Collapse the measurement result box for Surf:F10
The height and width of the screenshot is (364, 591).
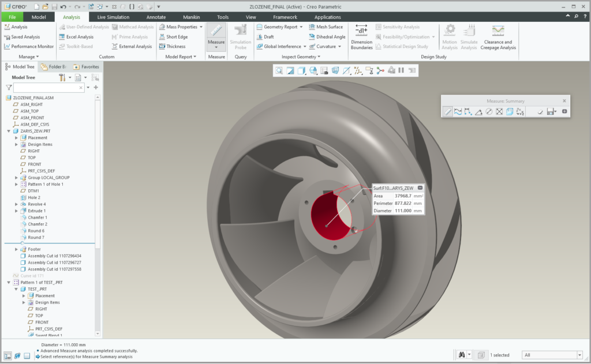coord(420,188)
